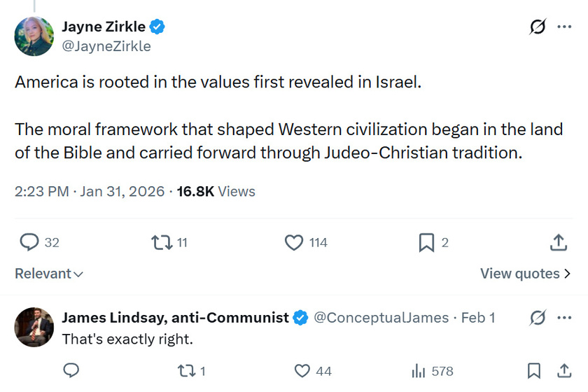Like James Lindsay's reply

pos(302,370)
